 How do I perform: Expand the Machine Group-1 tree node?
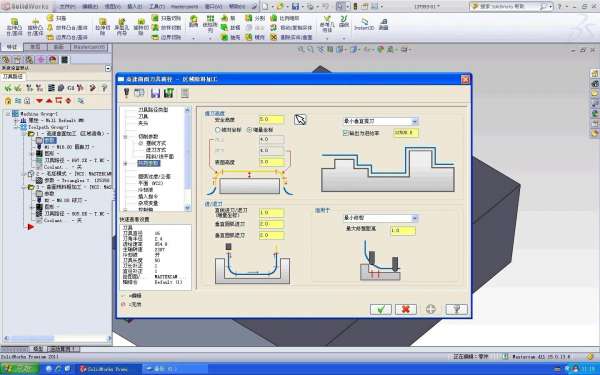coord(8,114)
